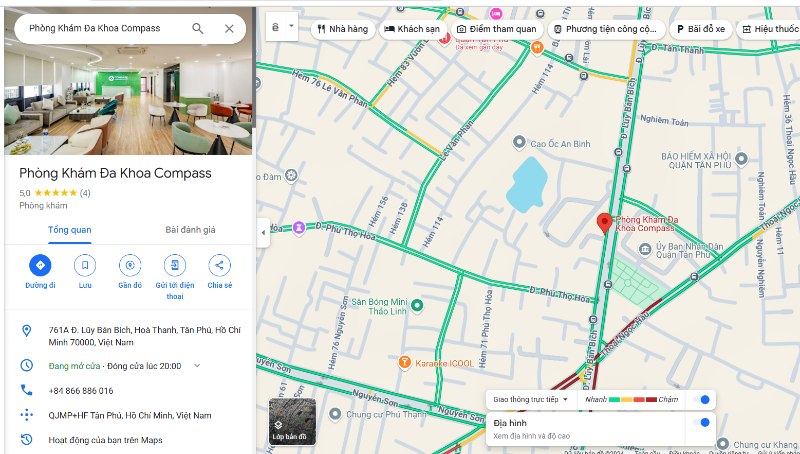Click the Sân Bóng Mini Thảo Linh marker
Image resolution: width=800 pixels, height=454 pixels.
[x=417, y=305]
